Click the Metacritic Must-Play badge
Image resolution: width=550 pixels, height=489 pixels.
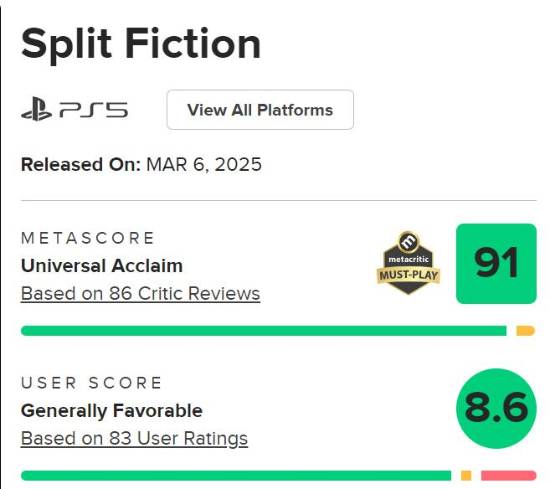click(408, 263)
